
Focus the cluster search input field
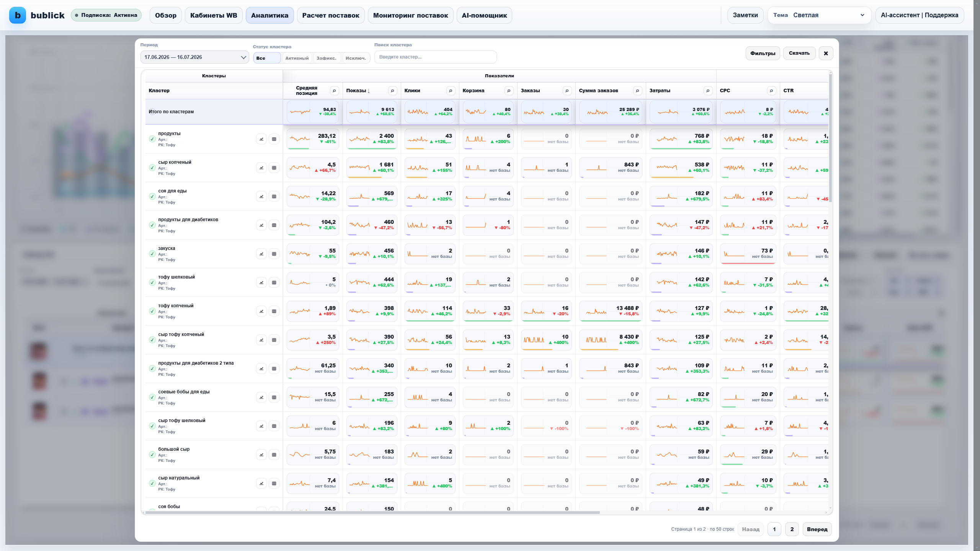436,57
